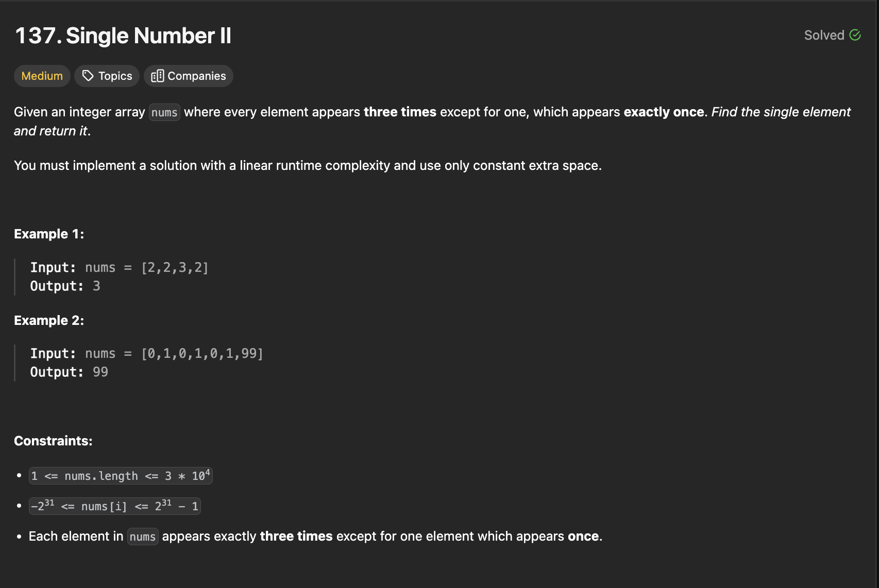879x588 pixels.
Task: Click the Example 2 heading
Action: [49, 320]
